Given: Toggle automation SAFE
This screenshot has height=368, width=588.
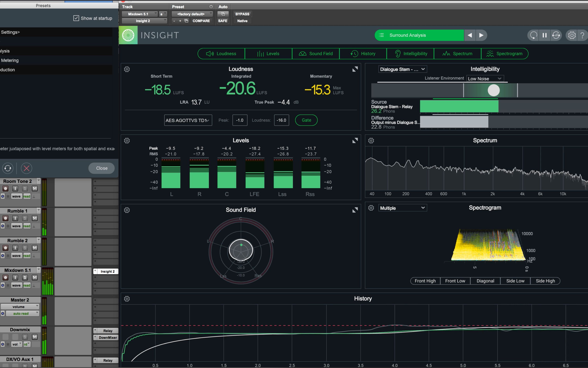Looking at the screenshot, I should [x=223, y=21].
